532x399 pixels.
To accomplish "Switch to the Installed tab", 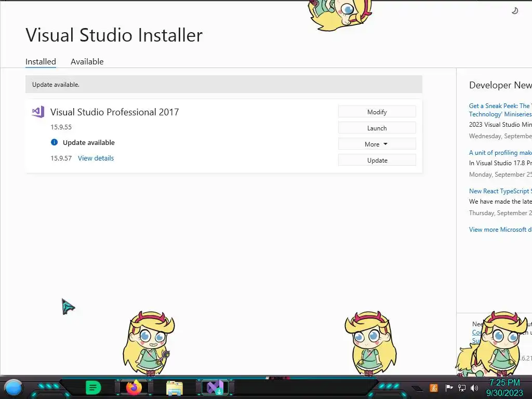I will [x=41, y=62].
